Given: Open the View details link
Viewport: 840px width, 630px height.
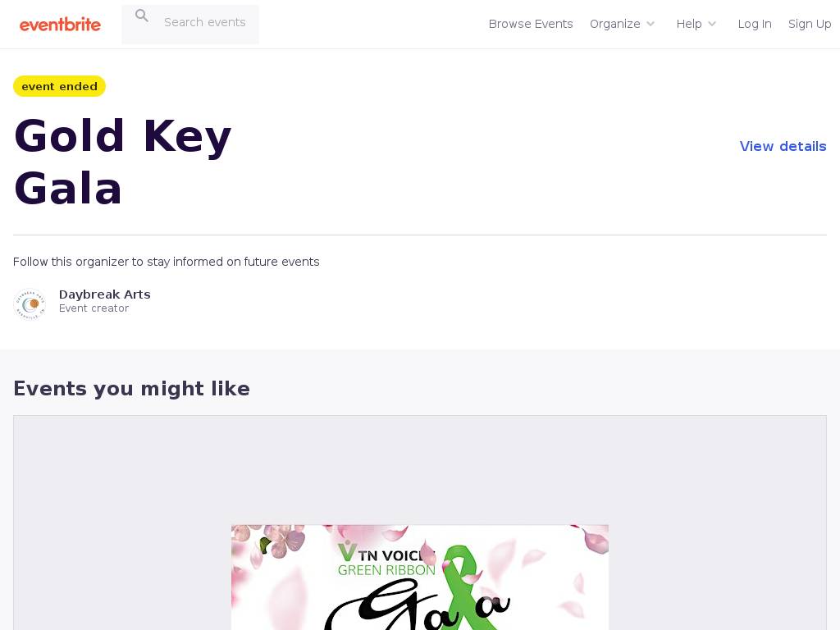Looking at the screenshot, I should click(x=783, y=146).
